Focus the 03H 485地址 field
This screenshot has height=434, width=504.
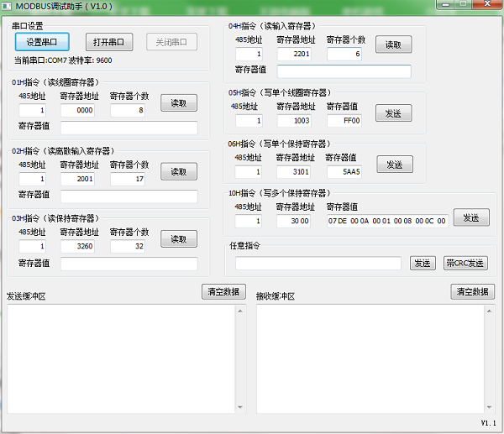tap(33, 246)
